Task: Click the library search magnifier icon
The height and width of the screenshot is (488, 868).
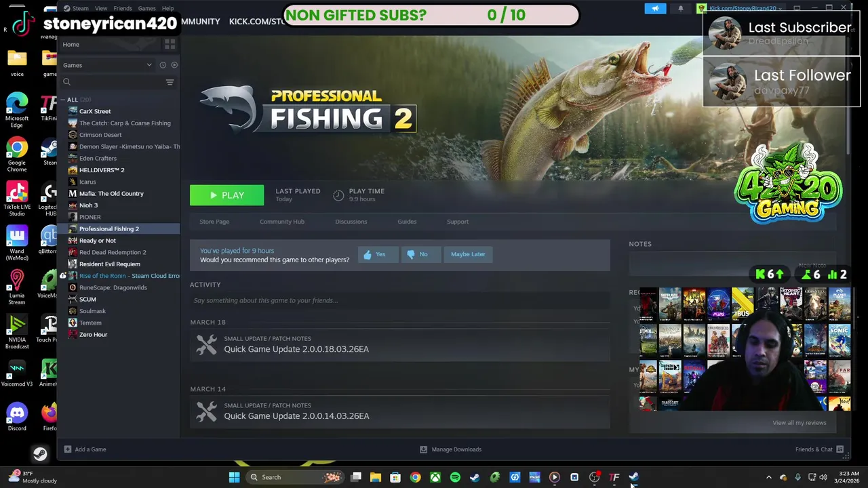Action: [x=66, y=82]
